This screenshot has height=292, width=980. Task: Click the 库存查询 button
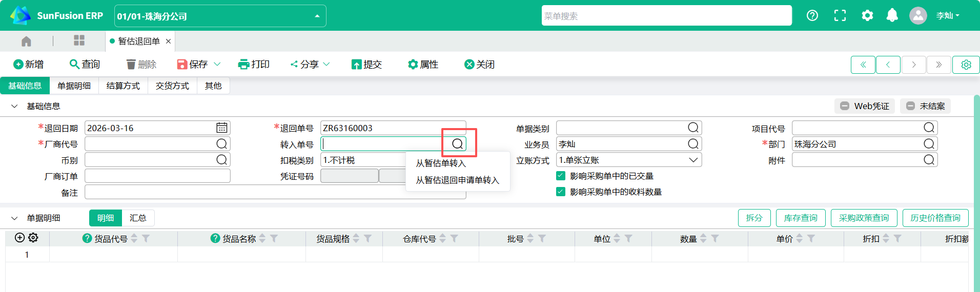click(x=800, y=218)
